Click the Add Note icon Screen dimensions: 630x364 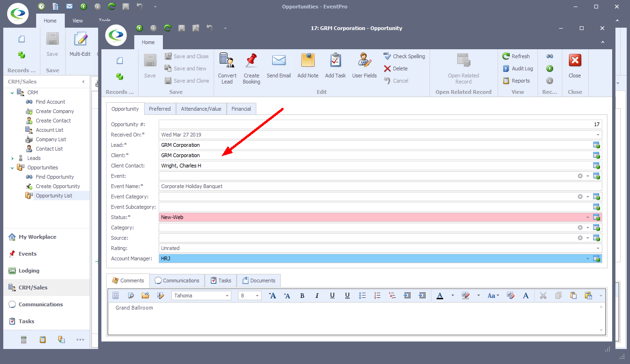(308, 61)
